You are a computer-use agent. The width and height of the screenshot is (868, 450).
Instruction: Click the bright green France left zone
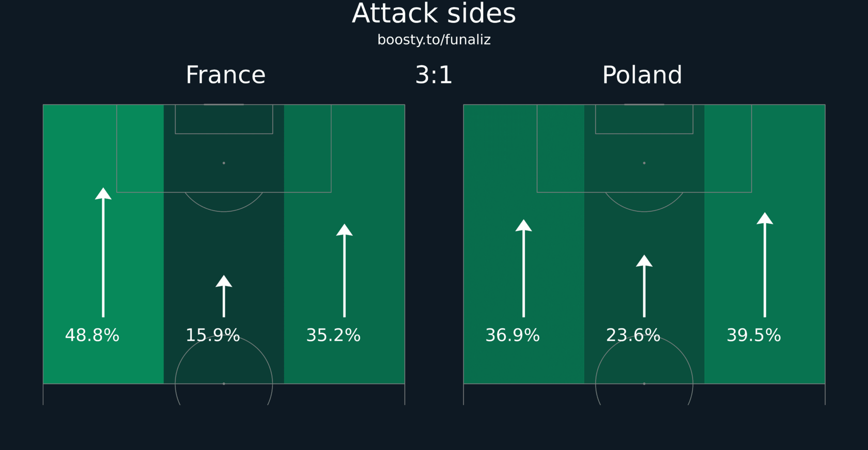point(103,244)
